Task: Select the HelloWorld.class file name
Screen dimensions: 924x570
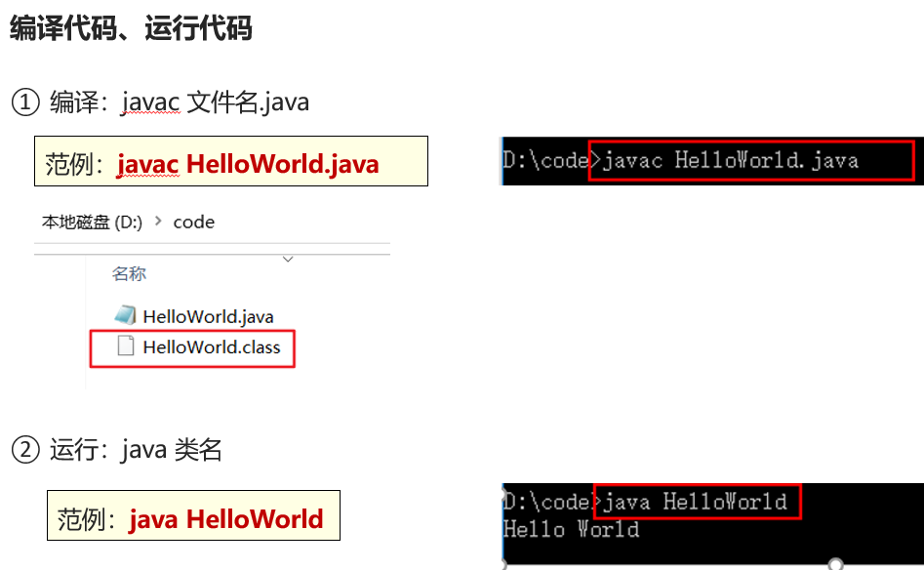Action: (x=211, y=346)
